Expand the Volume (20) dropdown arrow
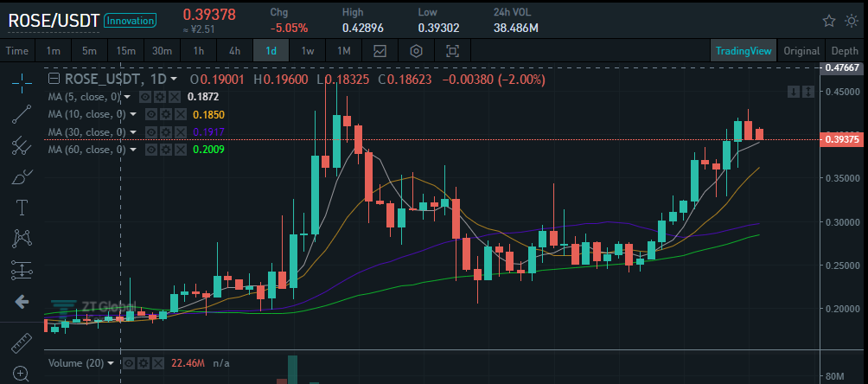868x384 pixels. pos(112,363)
